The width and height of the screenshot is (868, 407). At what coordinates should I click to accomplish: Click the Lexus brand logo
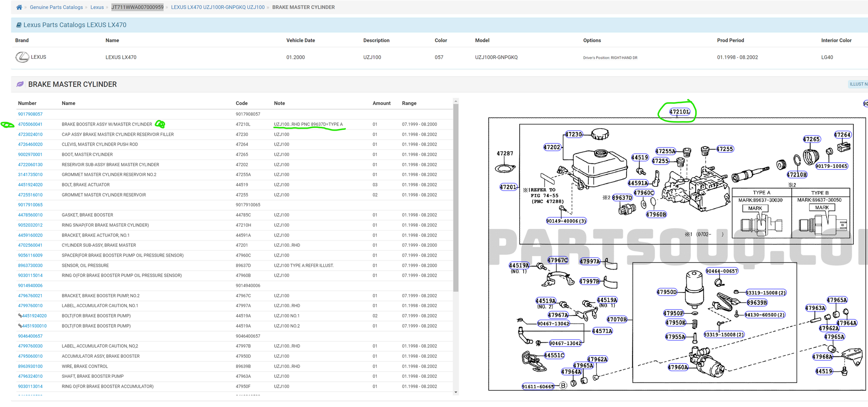tap(22, 57)
